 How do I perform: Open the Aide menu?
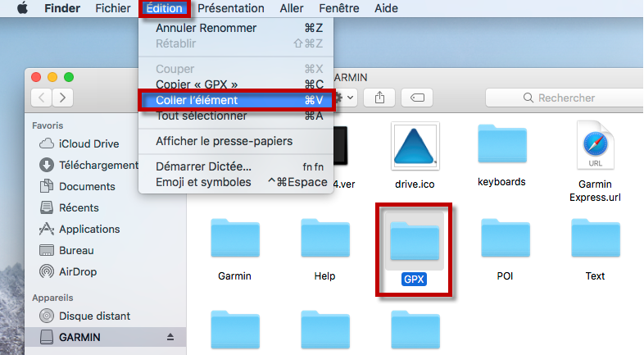pos(386,8)
